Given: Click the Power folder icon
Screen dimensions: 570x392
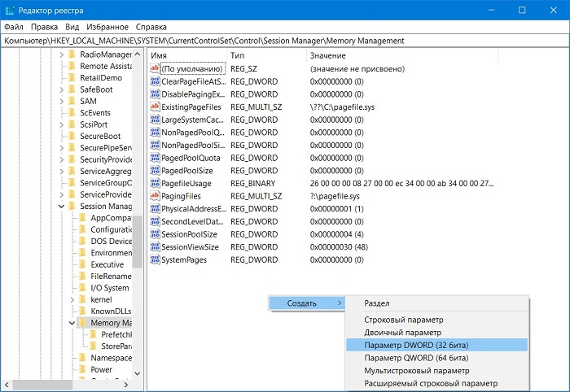Looking at the screenshot, I should (83, 369).
